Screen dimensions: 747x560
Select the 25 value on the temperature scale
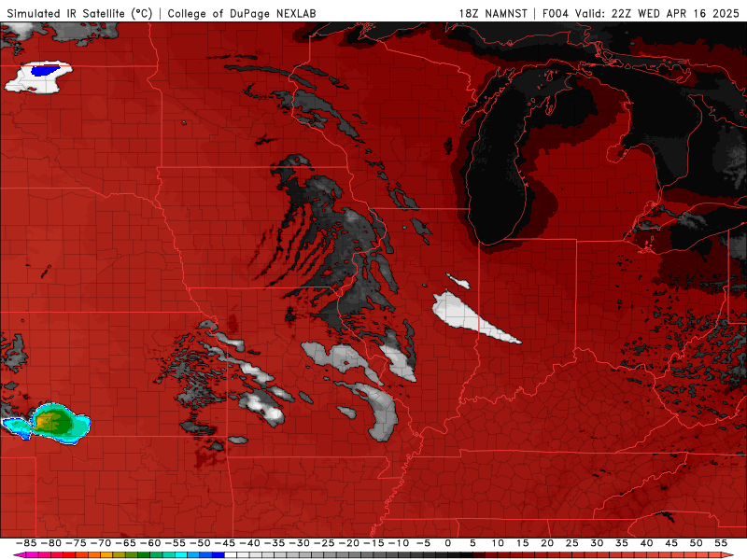[x=571, y=543]
